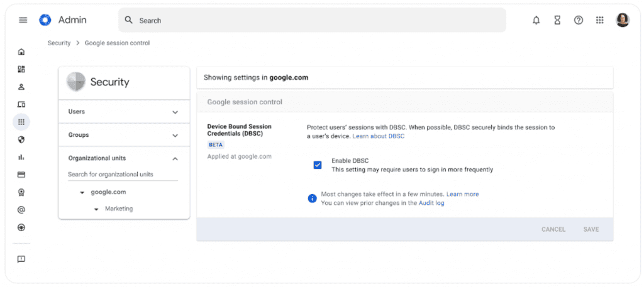This screenshot has width=644, height=287.
Task: Click 'Showing settings in google.com' text
Action: (256, 77)
